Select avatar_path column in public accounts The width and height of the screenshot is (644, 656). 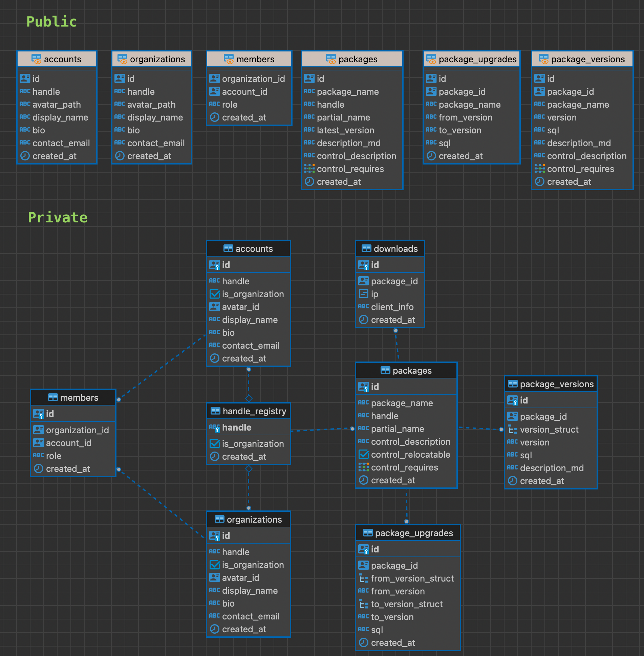click(57, 105)
